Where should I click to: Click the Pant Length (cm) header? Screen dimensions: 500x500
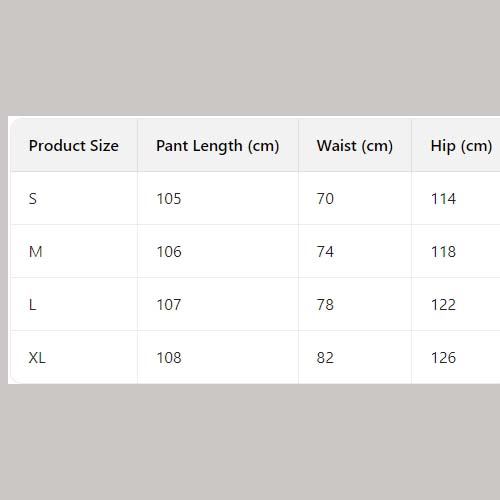[x=218, y=146]
